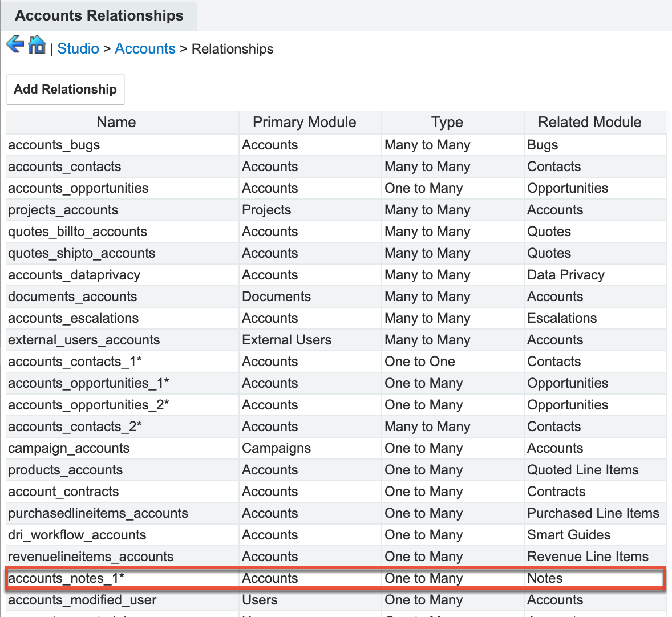Click the Add Relationship button

(65, 90)
